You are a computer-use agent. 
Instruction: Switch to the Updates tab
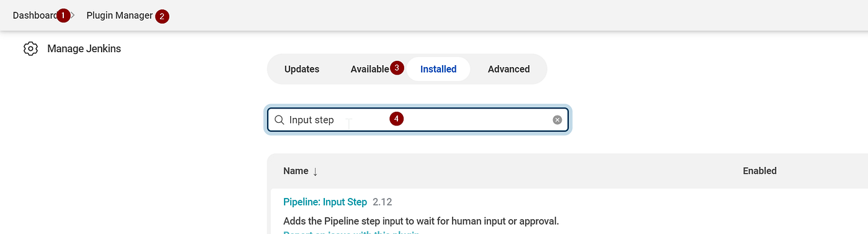(302, 69)
